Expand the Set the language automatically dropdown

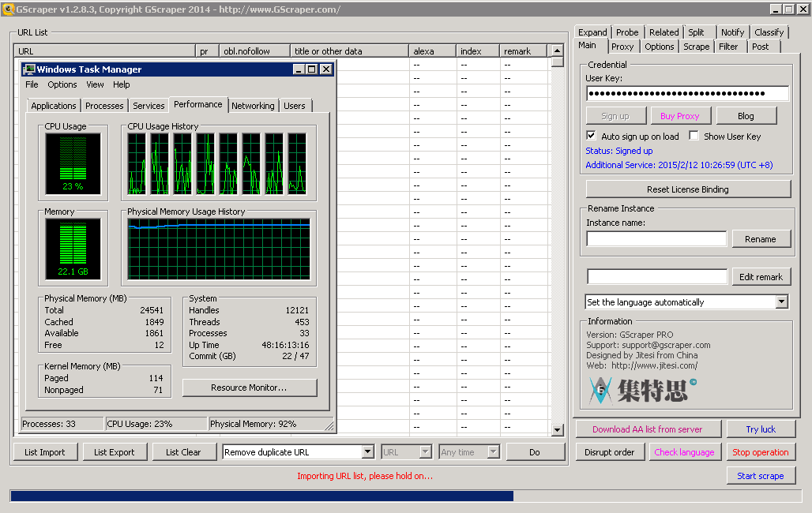781,301
